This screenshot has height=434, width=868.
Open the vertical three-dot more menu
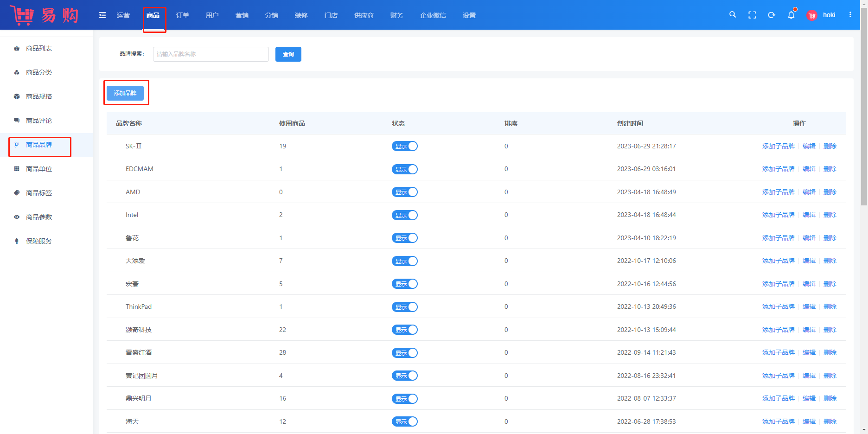[850, 15]
